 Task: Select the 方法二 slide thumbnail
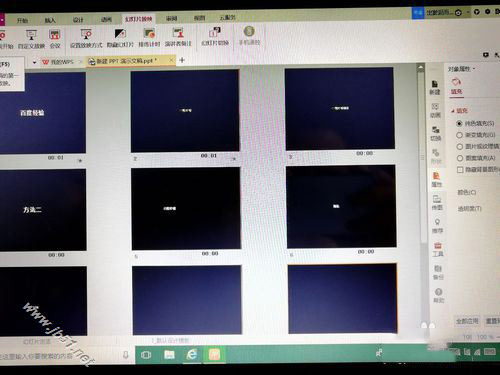click(43, 210)
